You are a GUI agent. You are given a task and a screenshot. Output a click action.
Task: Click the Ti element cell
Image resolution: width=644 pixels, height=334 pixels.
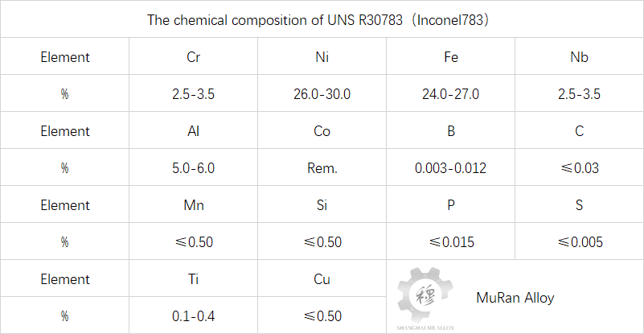coord(193,279)
